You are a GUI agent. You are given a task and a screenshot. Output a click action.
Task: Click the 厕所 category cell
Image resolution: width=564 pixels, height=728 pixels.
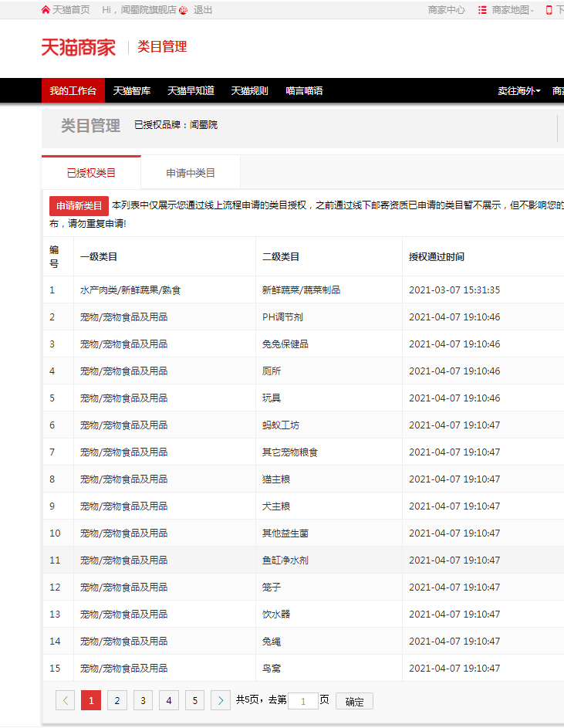pyautogui.click(x=272, y=371)
